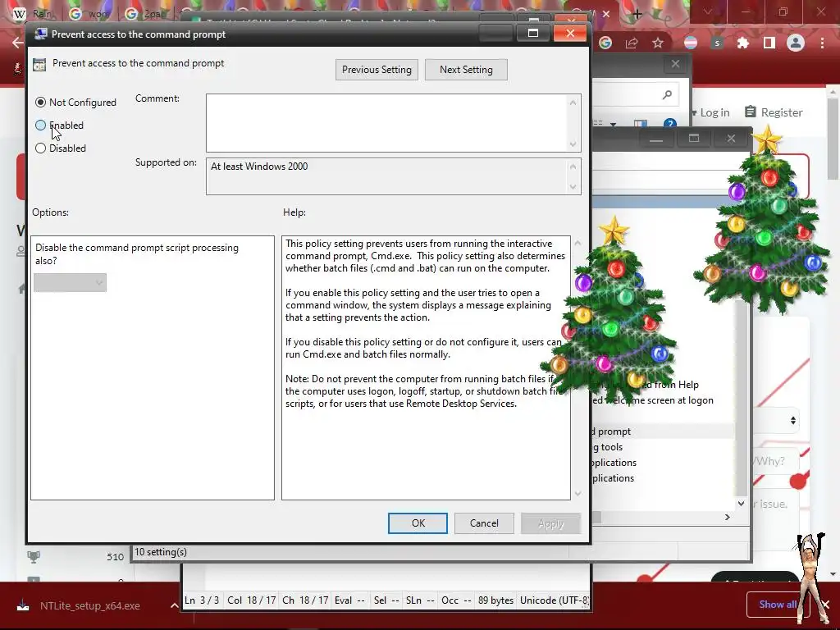This screenshot has width=840, height=630.
Task: Open the web page select box with up-down arrows
Action: pyautogui.click(x=778, y=421)
